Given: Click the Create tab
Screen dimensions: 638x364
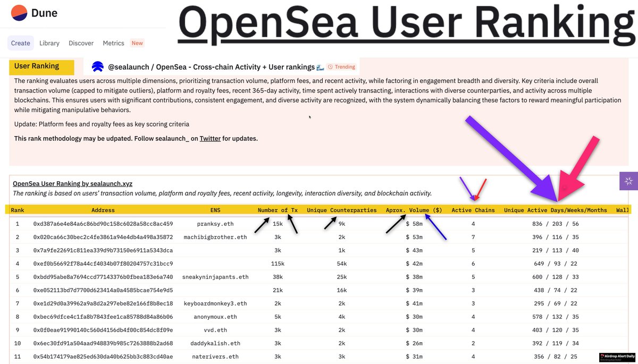Looking at the screenshot, I should [20, 43].
